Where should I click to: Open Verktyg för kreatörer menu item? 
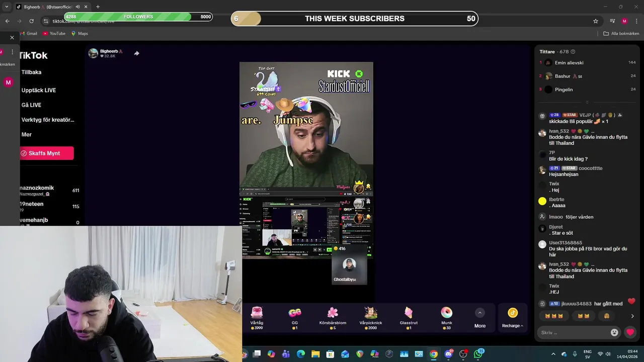pyautogui.click(x=48, y=120)
